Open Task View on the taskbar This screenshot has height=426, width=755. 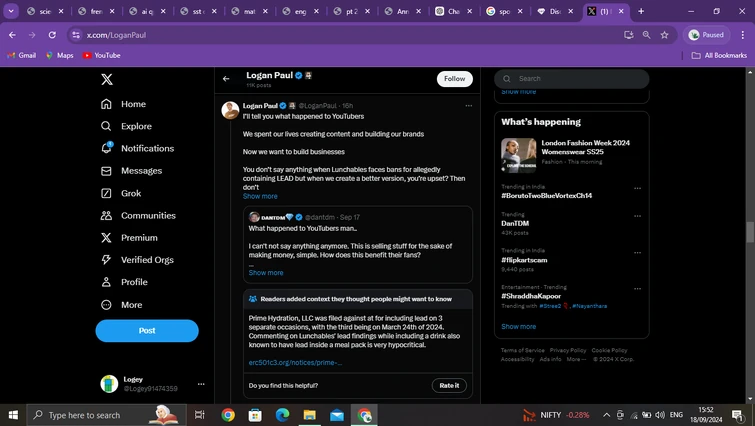(x=199, y=415)
